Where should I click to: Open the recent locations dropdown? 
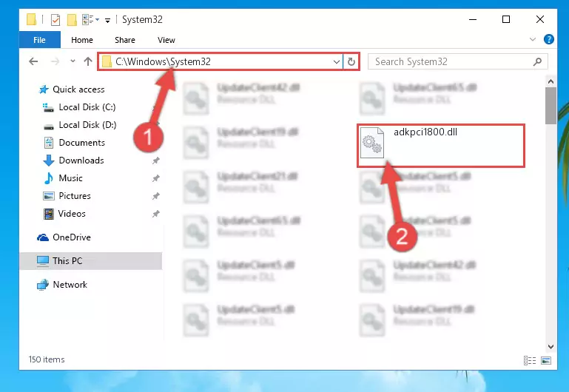73,61
